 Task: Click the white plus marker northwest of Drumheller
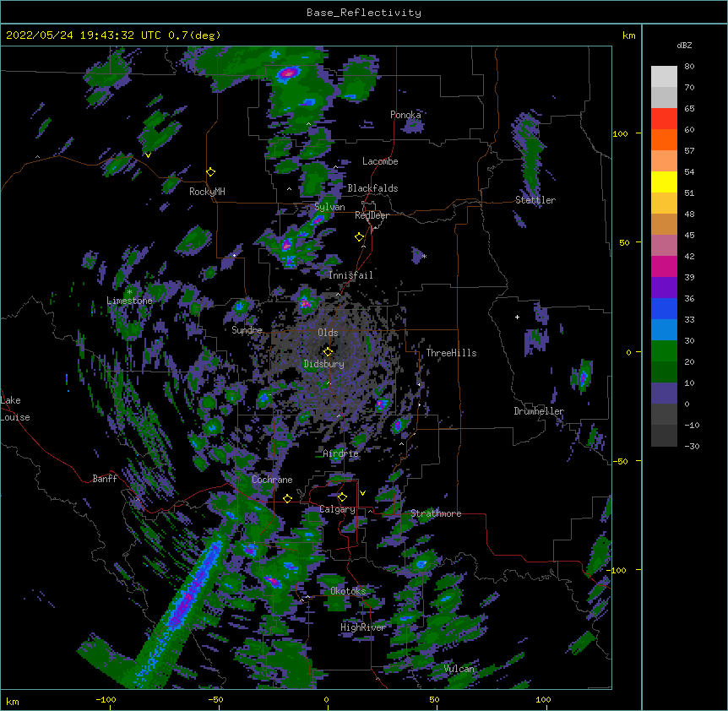pos(517,317)
